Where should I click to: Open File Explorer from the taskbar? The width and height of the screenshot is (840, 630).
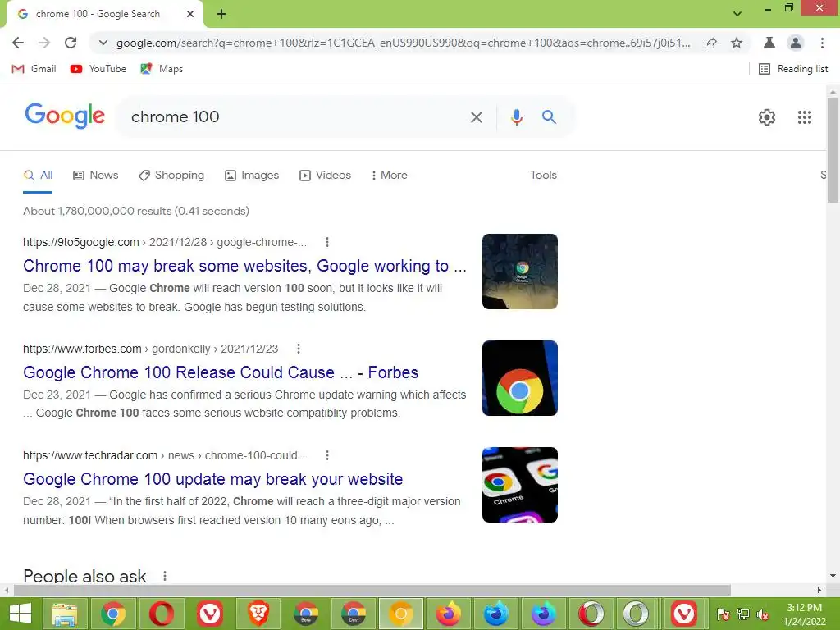click(64, 614)
